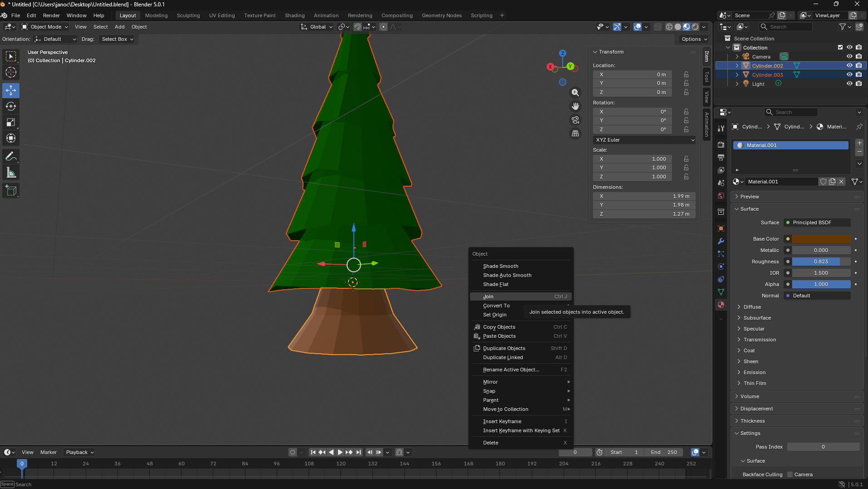868x489 pixels.
Task: Enable the Backface Culling Camera checkbox
Action: pos(790,474)
